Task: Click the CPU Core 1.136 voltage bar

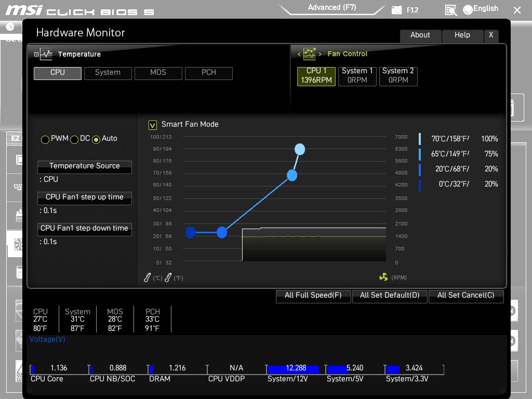Action: click(x=59, y=369)
